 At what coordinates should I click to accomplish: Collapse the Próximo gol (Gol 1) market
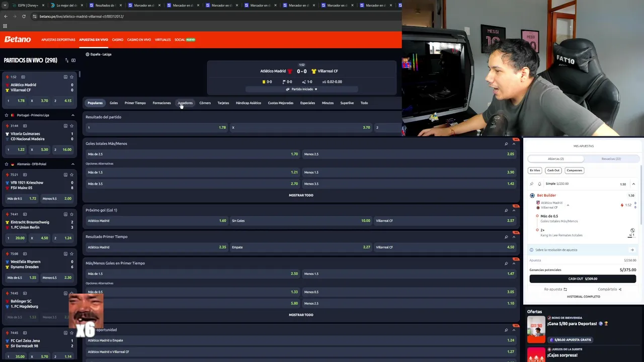tap(514, 210)
